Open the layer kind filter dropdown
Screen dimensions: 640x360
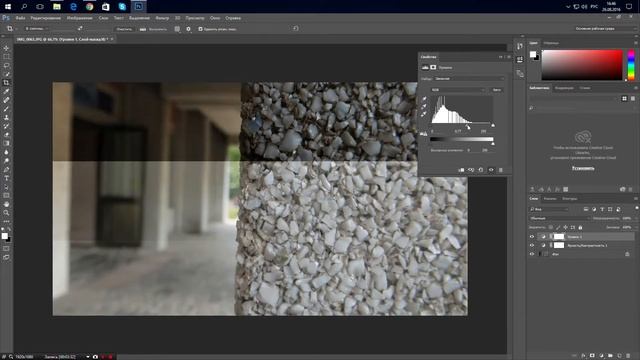549,209
